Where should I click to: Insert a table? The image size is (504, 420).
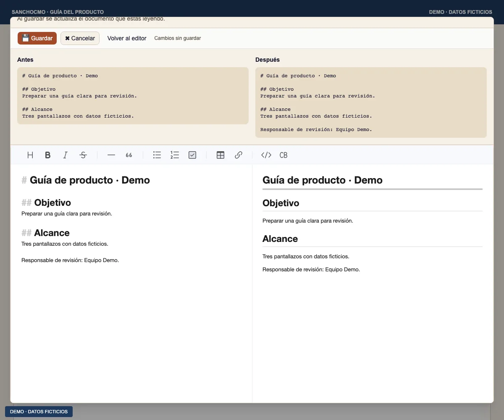tap(220, 155)
